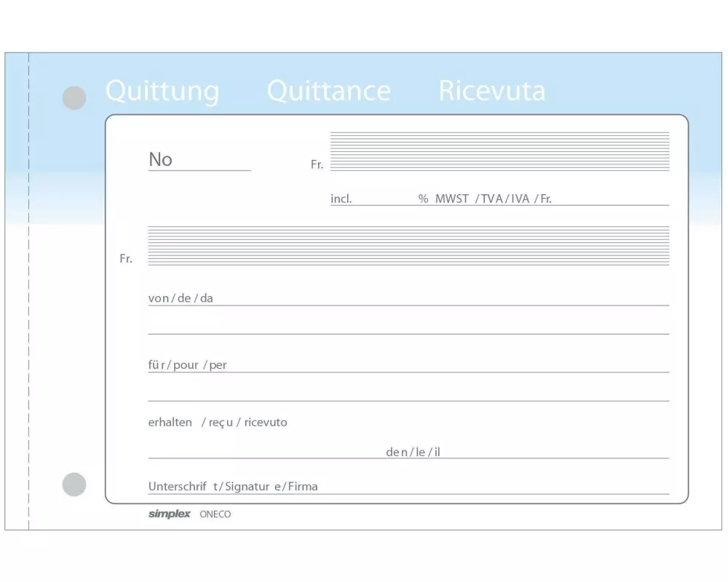Click the simplex brand logo
This screenshot has width=728, height=582.
pos(169,514)
